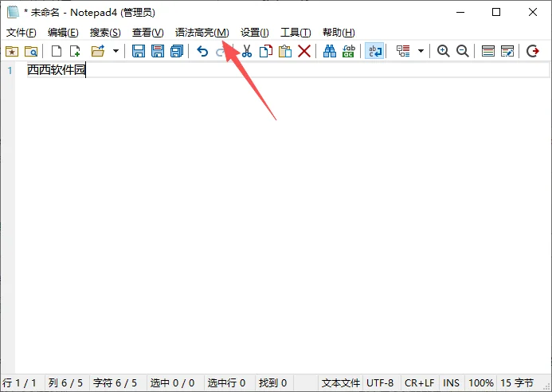Click 100% zoom level in status bar
This screenshot has width=552, height=392.
tap(481, 383)
